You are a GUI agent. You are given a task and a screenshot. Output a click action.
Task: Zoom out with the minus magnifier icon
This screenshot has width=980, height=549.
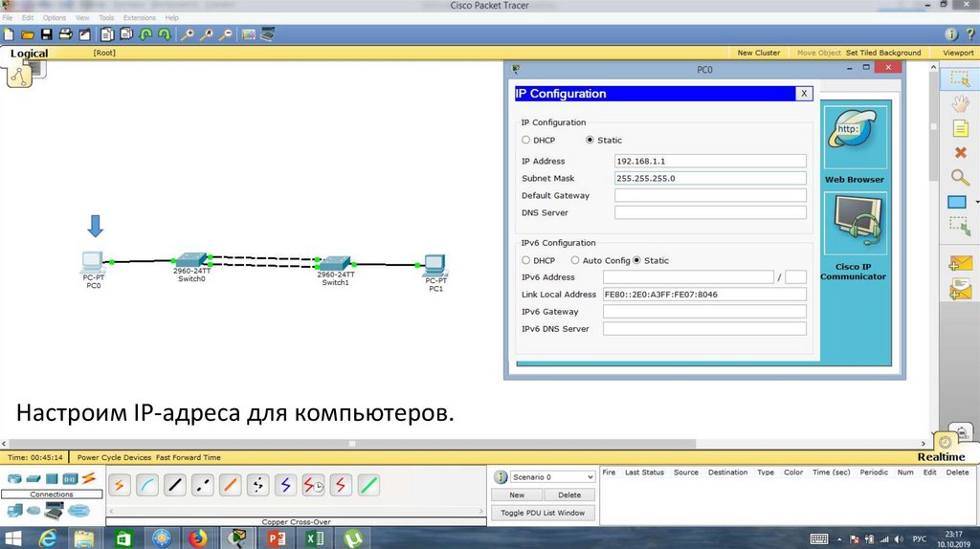point(226,34)
